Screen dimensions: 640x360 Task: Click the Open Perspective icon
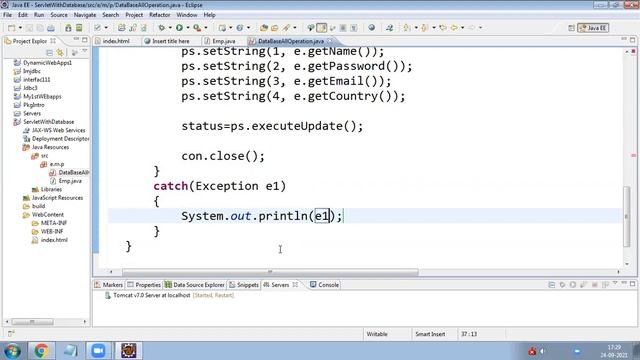[x=571, y=28]
